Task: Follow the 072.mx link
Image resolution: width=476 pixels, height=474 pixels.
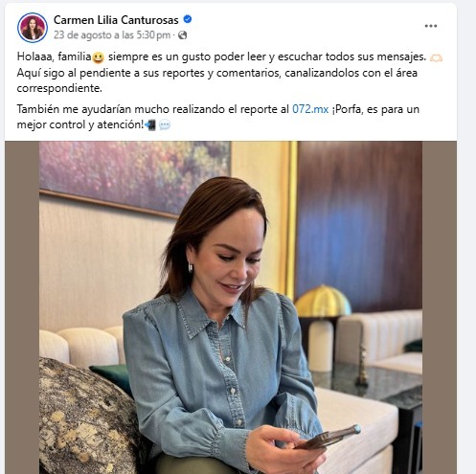Action: point(310,109)
